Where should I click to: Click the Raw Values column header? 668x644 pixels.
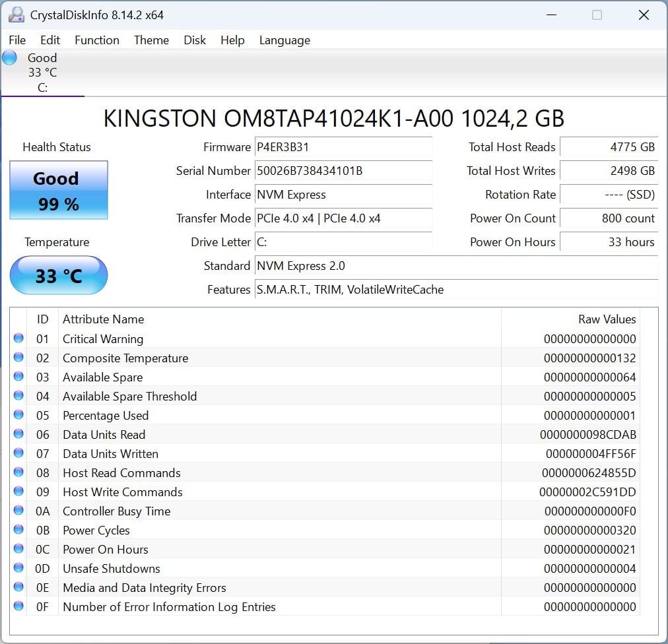tap(607, 319)
